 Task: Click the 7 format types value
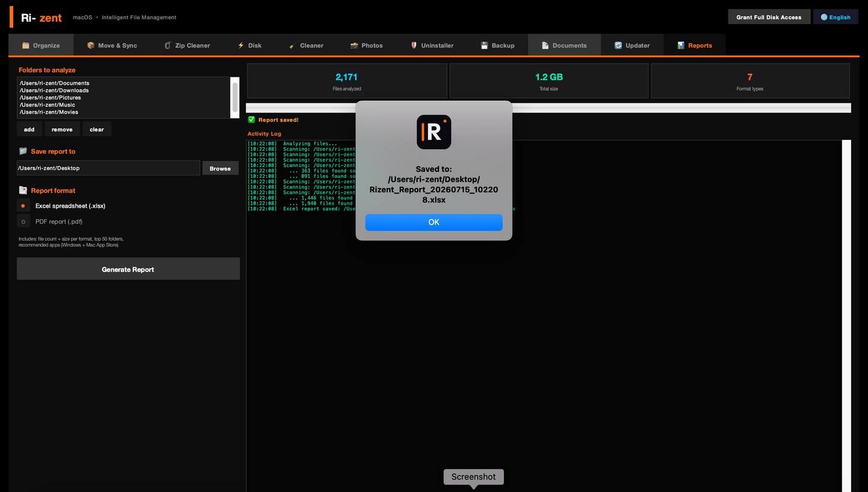click(x=750, y=77)
